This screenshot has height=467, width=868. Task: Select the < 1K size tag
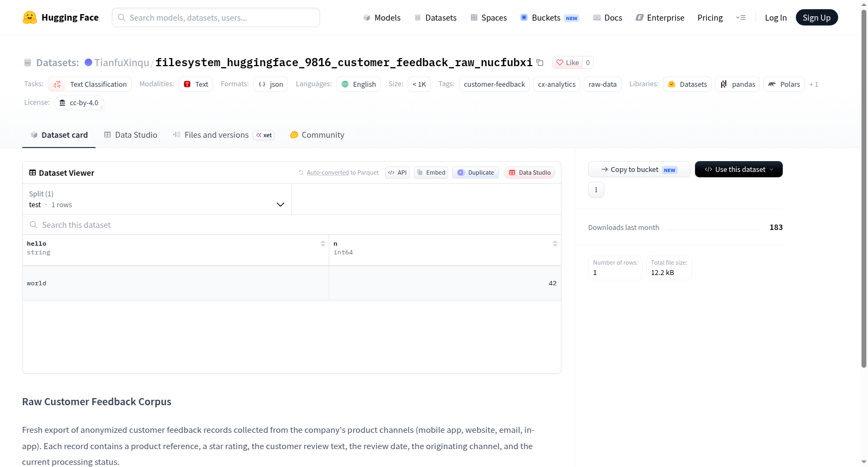point(419,84)
